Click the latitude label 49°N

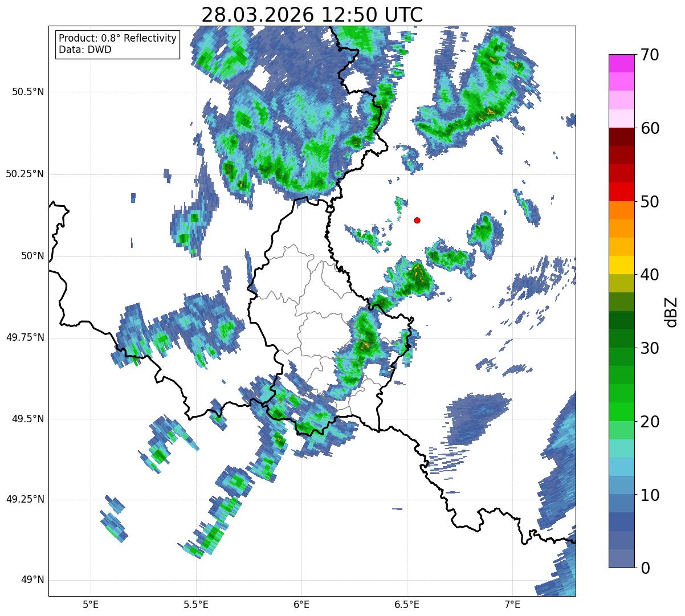(x=33, y=580)
